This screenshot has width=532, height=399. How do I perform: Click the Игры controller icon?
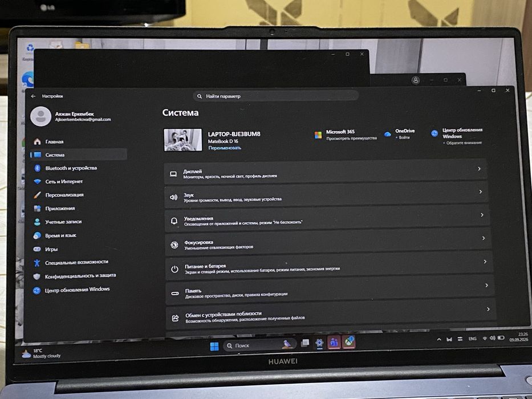37,249
